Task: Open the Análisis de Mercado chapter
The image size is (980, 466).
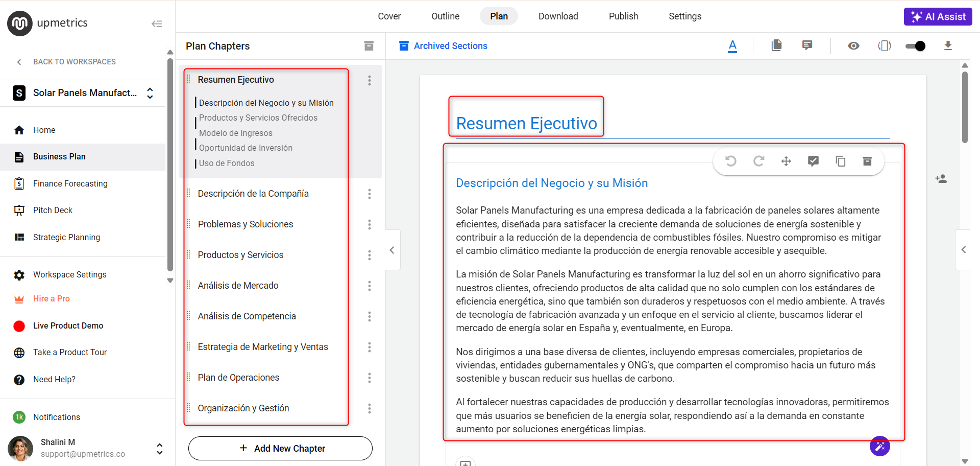Action: [x=238, y=286]
